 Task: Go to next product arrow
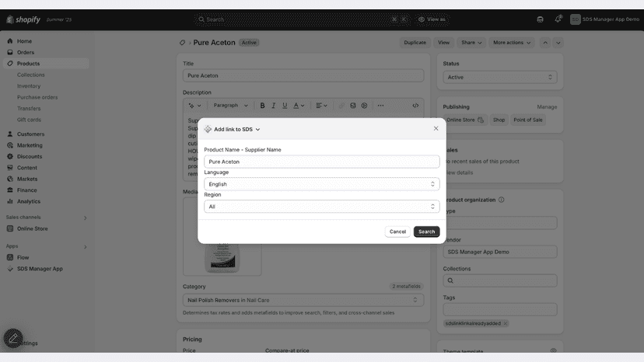click(558, 43)
